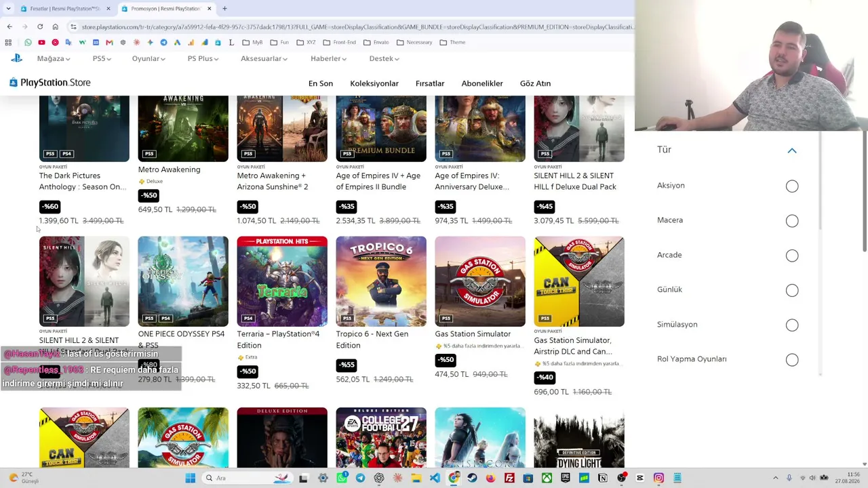Open Firefox from the taskbar
The width and height of the screenshot is (868, 488).
click(490, 478)
